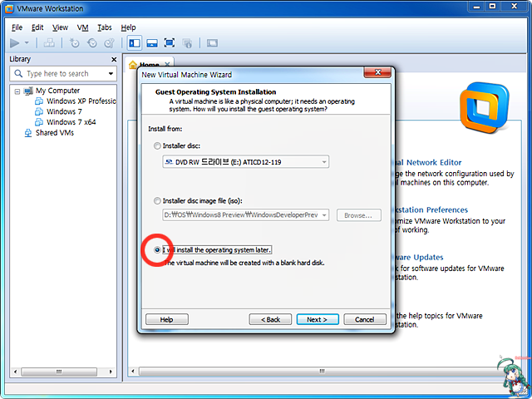Viewport: 532px width, 399px height.
Task: Open the Help menu
Action: (128, 27)
